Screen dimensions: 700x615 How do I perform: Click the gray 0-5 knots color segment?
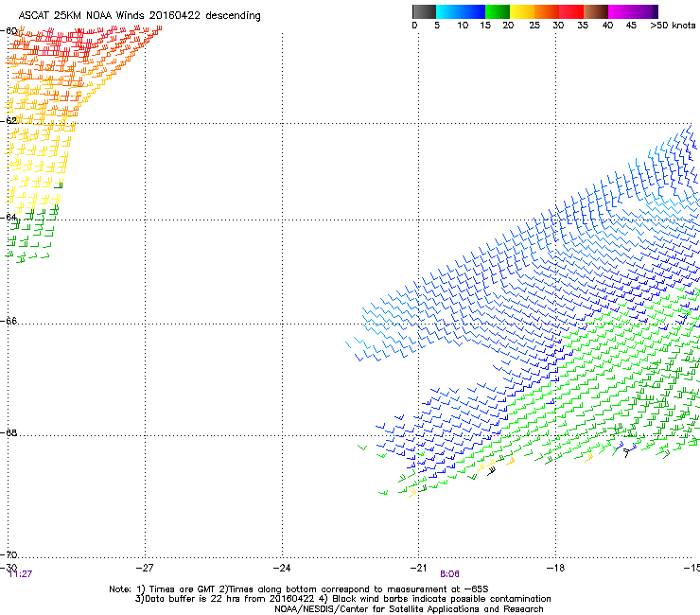coord(424,11)
